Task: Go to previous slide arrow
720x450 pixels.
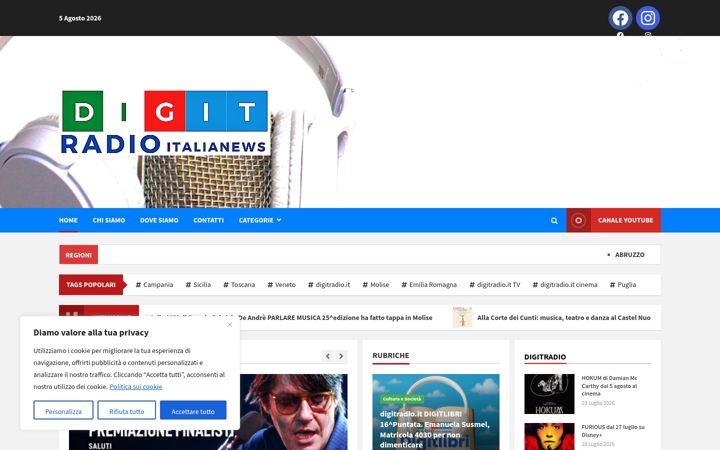Action: (x=328, y=356)
